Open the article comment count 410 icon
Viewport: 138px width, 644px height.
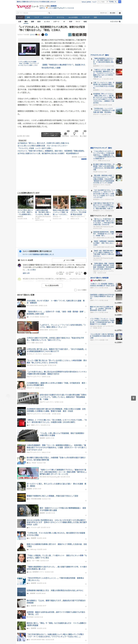[x=33, y=35]
